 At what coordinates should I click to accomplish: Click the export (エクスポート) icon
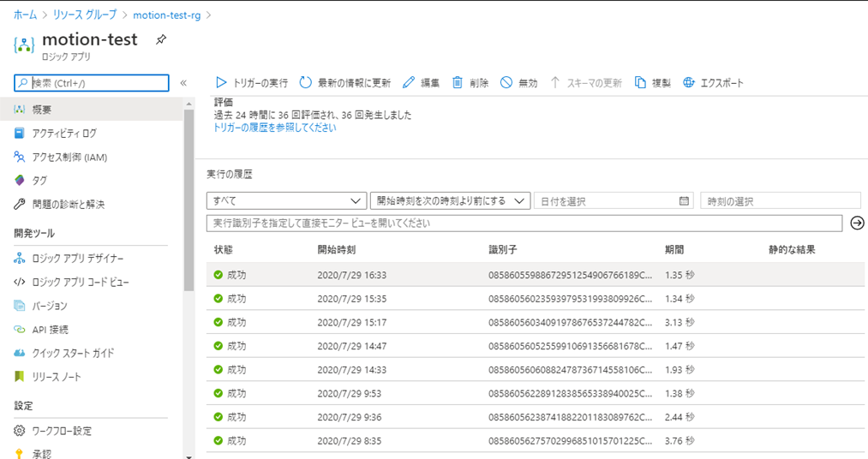[x=689, y=82]
